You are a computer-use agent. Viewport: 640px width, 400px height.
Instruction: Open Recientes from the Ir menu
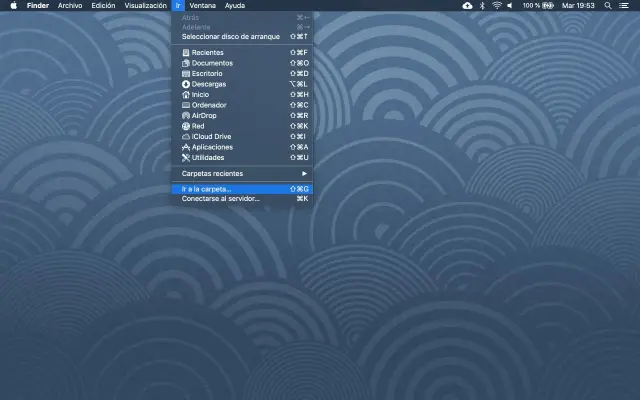tap(208, 52)
